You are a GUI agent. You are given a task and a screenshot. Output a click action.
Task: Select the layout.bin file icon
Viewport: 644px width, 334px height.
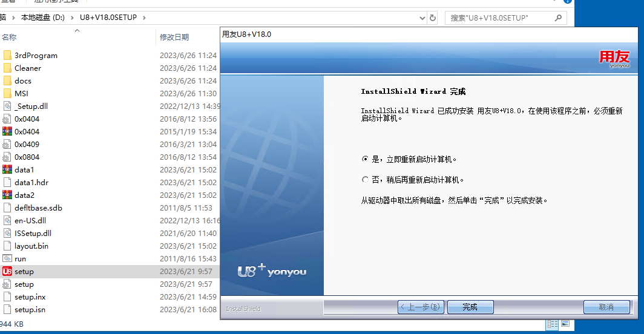7,246
